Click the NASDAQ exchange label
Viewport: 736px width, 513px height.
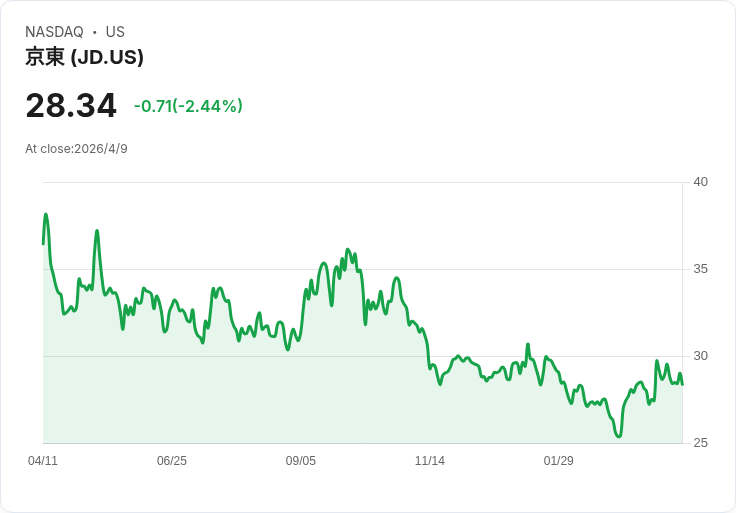coord(54,32)
